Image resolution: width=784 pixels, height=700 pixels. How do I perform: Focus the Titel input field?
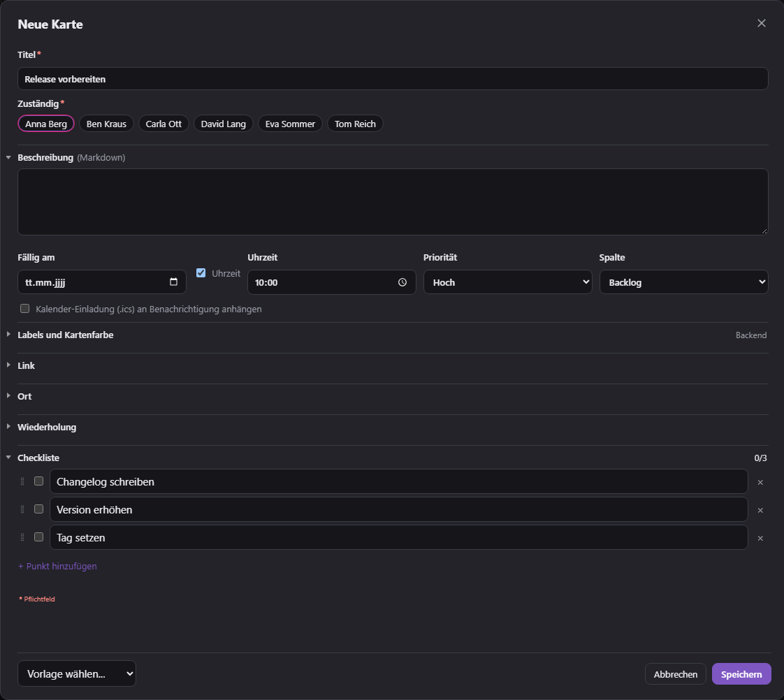pos(393,79)
